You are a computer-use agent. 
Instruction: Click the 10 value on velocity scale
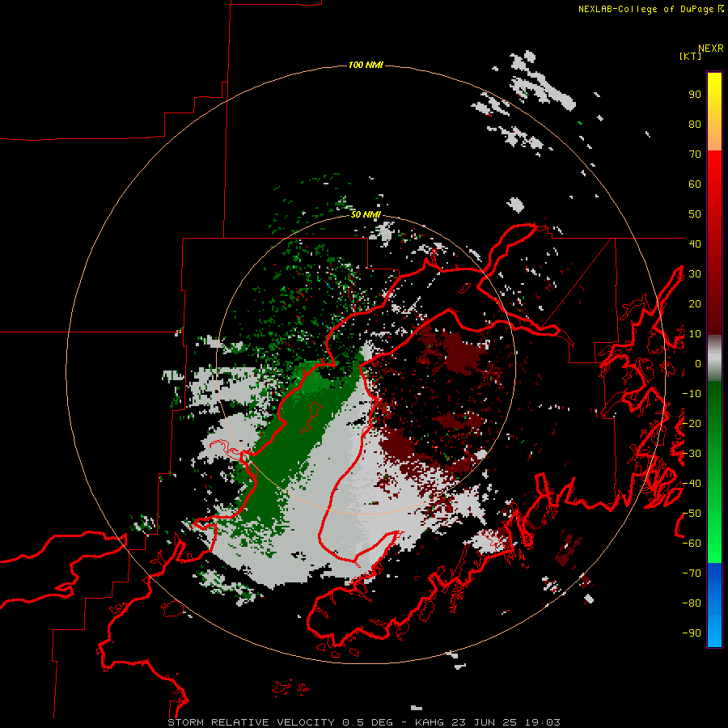tap(695, 334)
